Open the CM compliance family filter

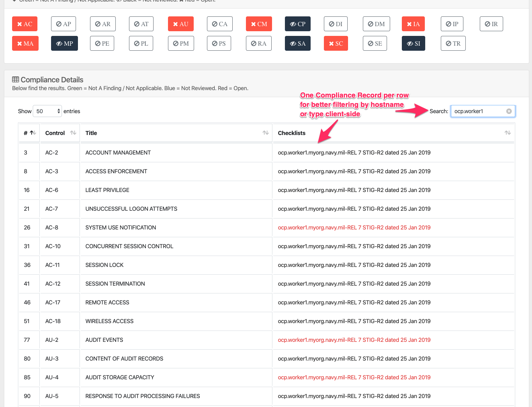point(258,24)
